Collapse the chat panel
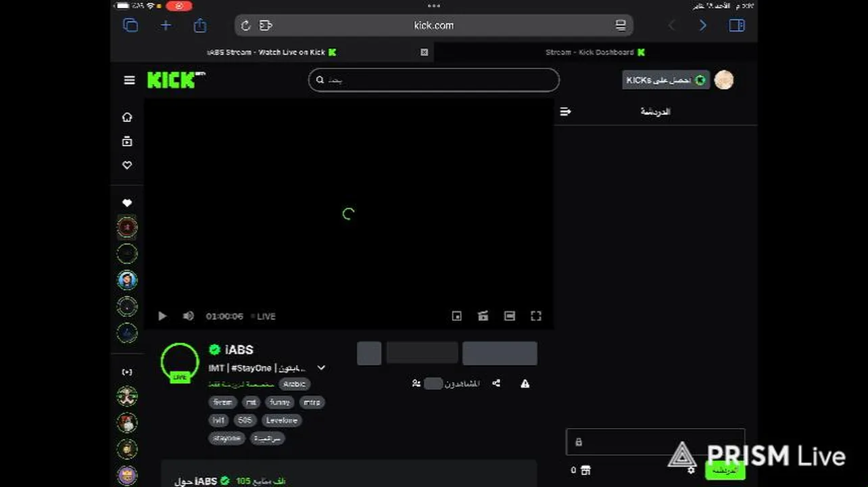 click(566, 112)
